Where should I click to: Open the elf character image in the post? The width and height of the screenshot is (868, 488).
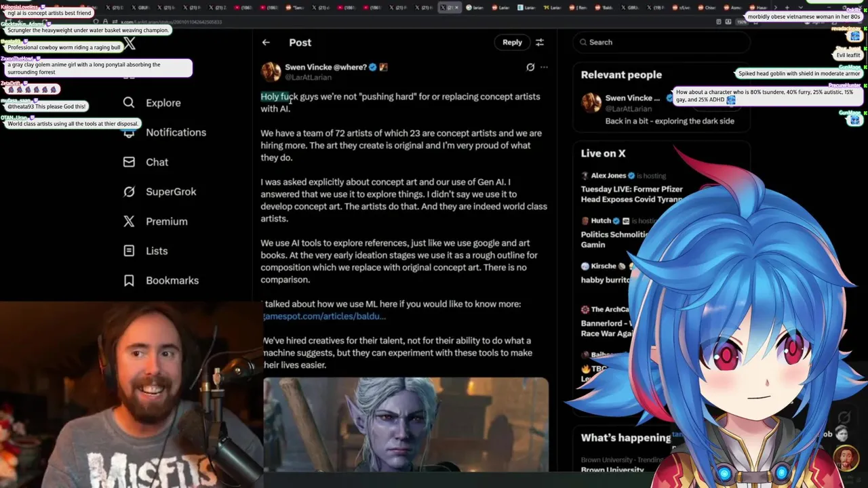406,424
